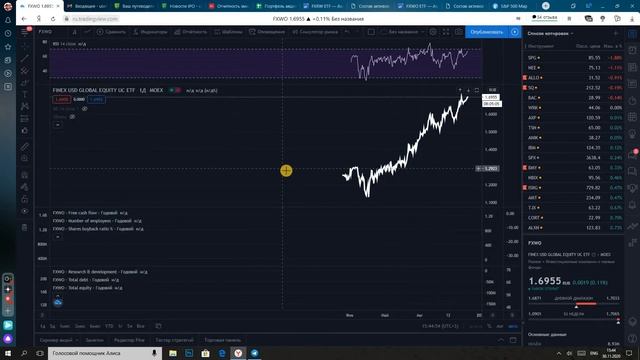The width and height of the screenshot is (640, 360).
Task: Open File Explorer from the taskbar
Action: tap(173, 353)
